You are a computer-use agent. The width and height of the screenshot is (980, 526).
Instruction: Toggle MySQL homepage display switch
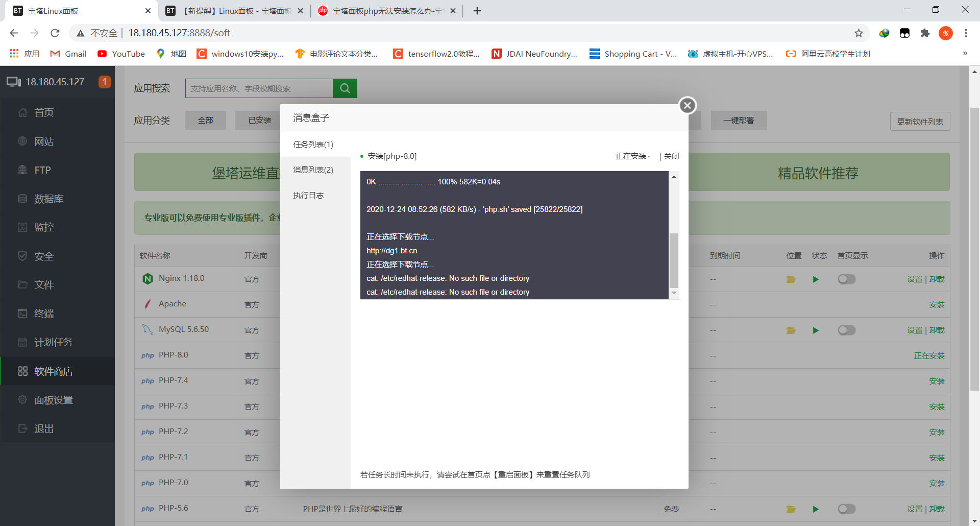(x=846, y=330)
